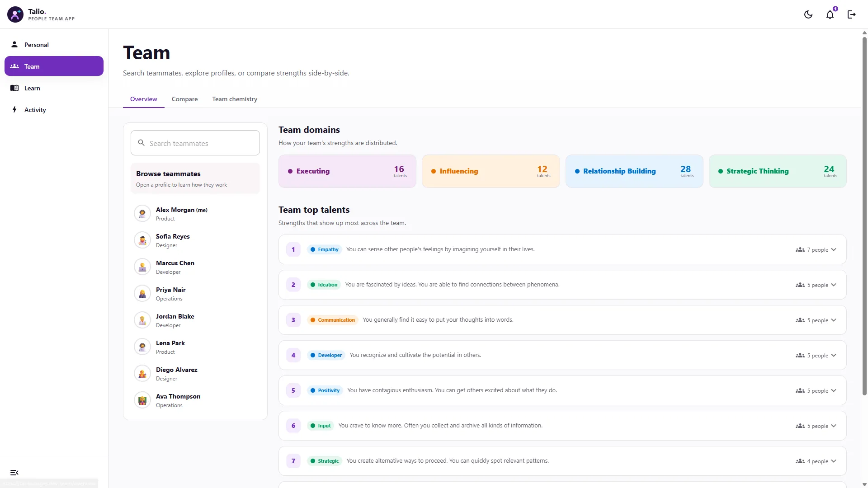Expand the Ideation 5 people chevron
The width and height of the screenshot is (868, 488).
click(x=834, y=285)
